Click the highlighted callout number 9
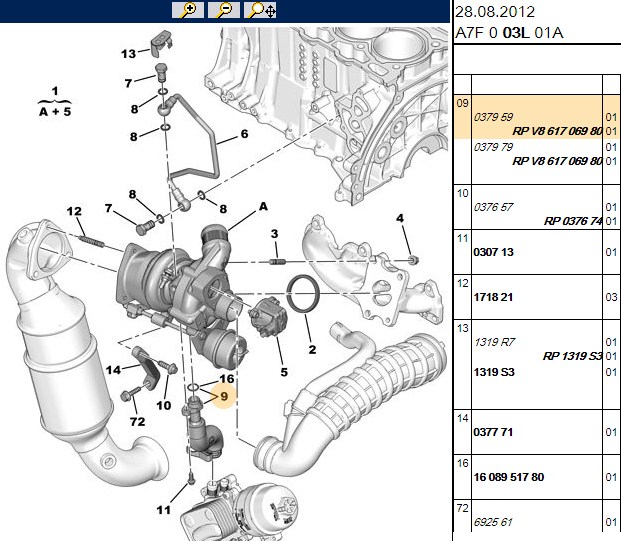 [224, 396]
